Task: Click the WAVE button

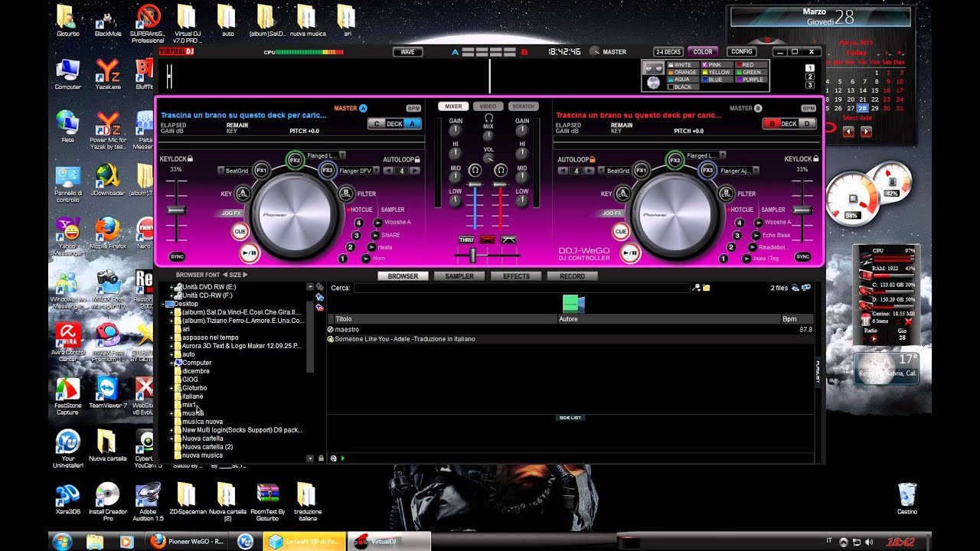Action: pos(407,52)
